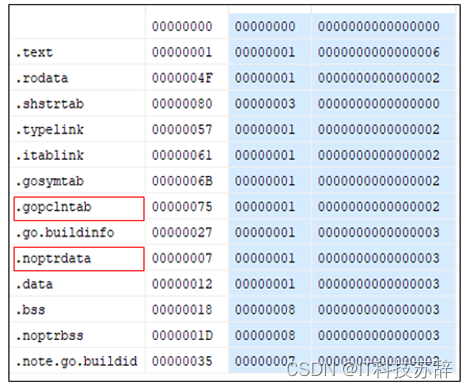This screenshot has width=468, height=388.
Task: Click value 0000006B in .gosymtab row
Action: pos(182,181)
